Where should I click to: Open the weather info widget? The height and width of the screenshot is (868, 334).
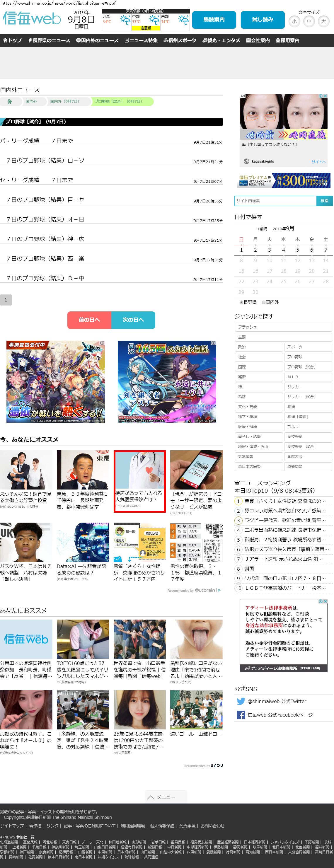pos(146,20)
